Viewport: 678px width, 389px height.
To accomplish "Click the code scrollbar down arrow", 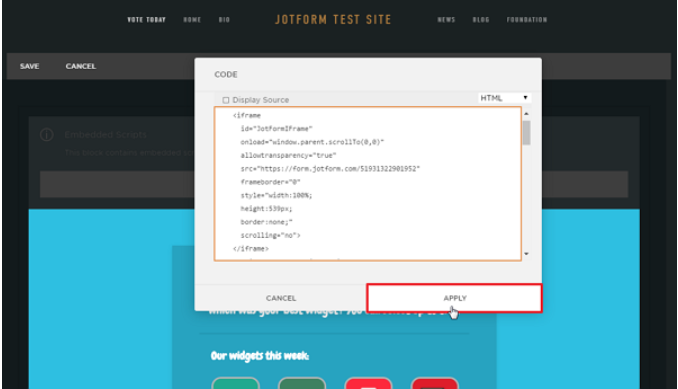I will 526,254.
